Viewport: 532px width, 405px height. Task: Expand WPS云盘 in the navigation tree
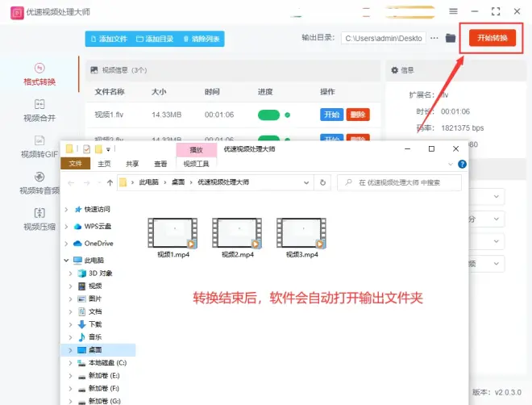coord(66,227)
